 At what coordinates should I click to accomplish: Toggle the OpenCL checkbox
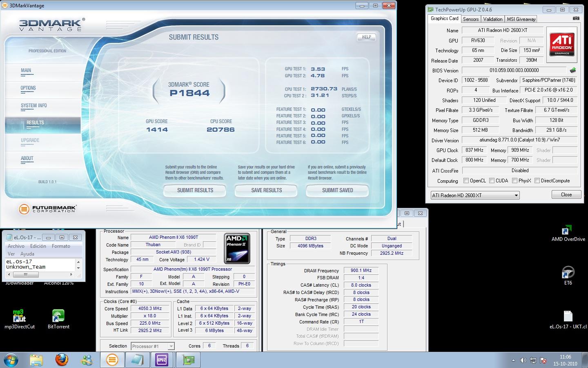point(466,180)
